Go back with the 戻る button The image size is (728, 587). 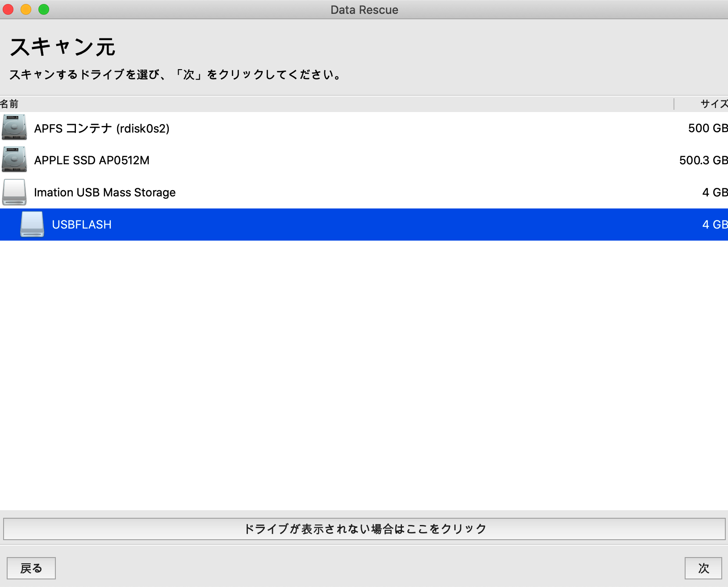tap(31, 568)
